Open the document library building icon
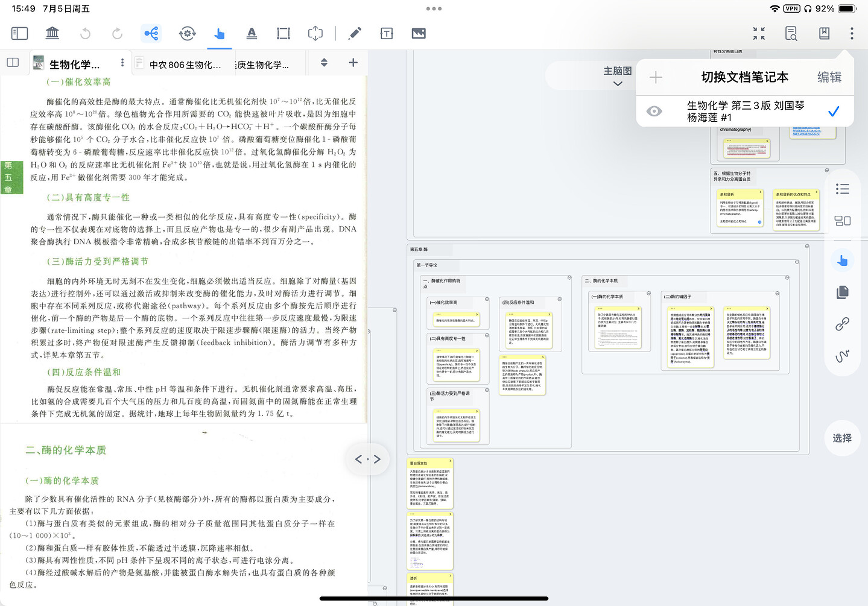The width and height of the screenshot is (868, 606). click(52, 33)
